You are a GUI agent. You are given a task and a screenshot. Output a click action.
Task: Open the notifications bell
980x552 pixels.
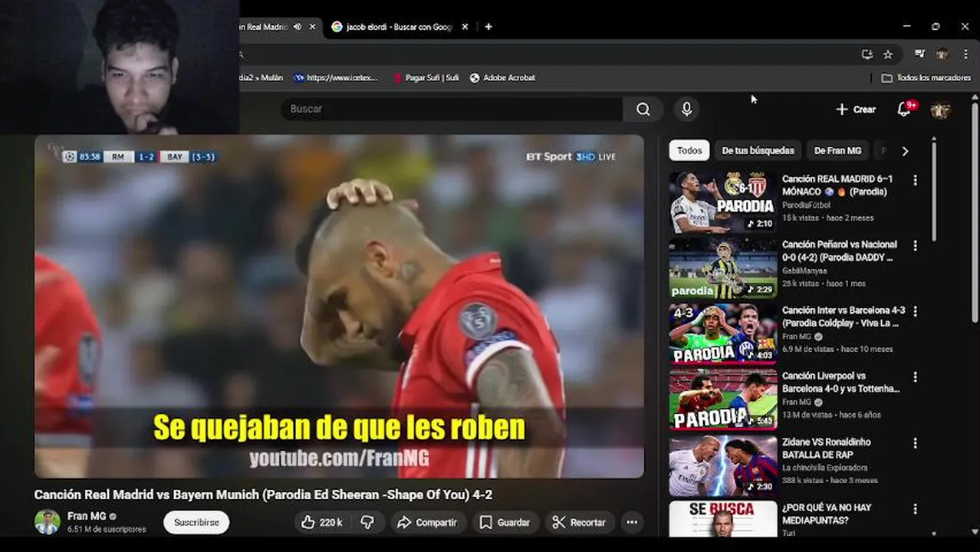point(904,110)
